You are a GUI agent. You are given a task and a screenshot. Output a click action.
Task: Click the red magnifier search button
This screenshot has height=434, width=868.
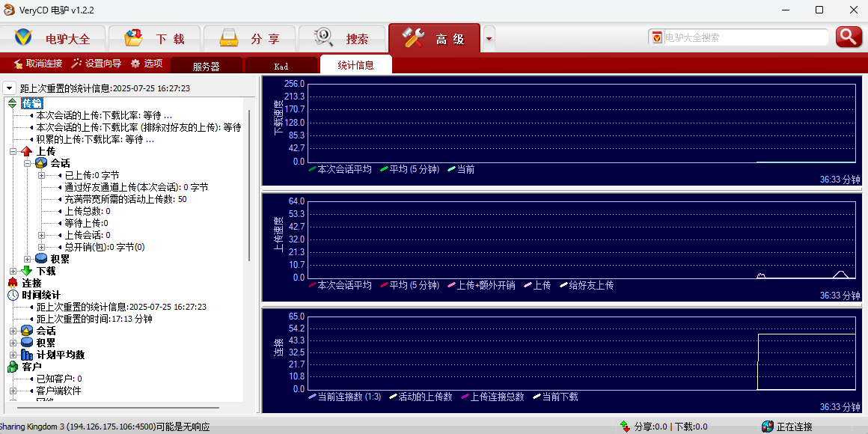849,37
